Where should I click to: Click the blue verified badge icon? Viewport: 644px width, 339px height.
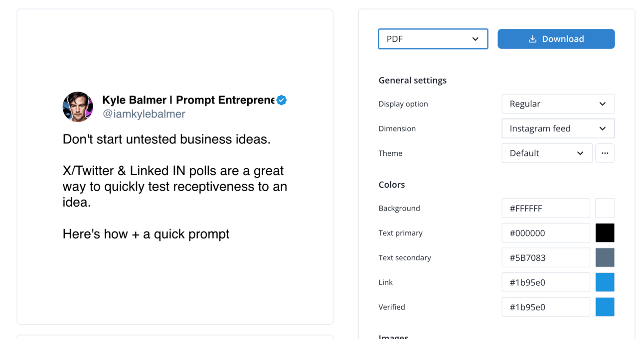pyautogui.click(x=282, y=100)
